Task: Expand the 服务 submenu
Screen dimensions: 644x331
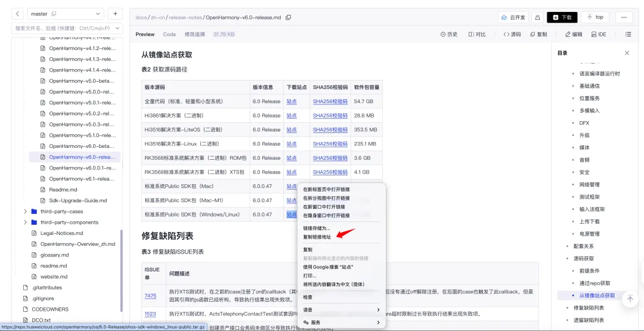Action: 342,323
